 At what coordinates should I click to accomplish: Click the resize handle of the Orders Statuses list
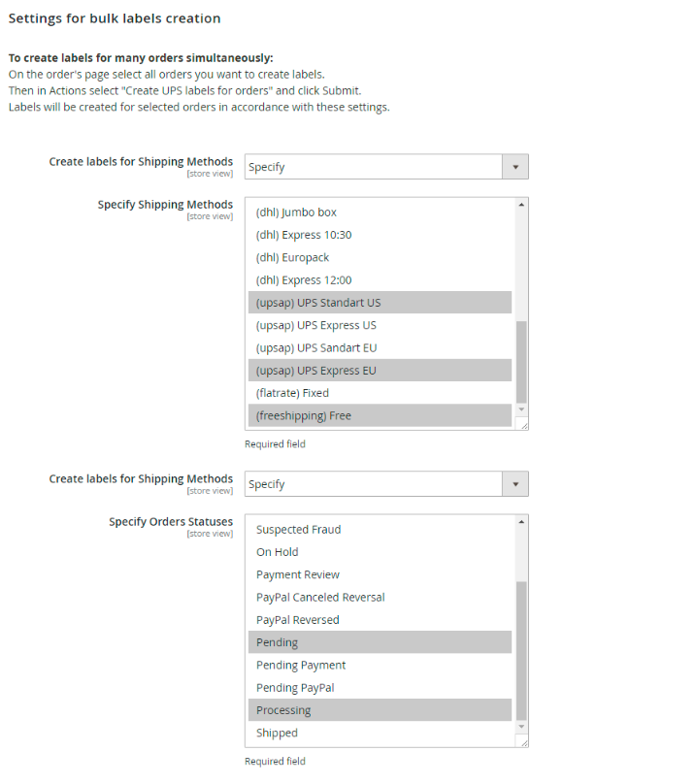(523, 741)
